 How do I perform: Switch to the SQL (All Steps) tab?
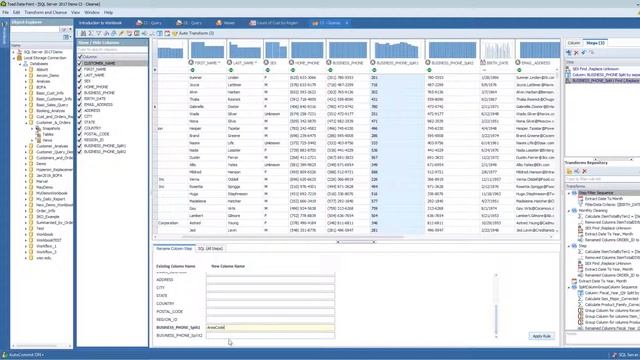pyautogui.click(x=210, y=249)
